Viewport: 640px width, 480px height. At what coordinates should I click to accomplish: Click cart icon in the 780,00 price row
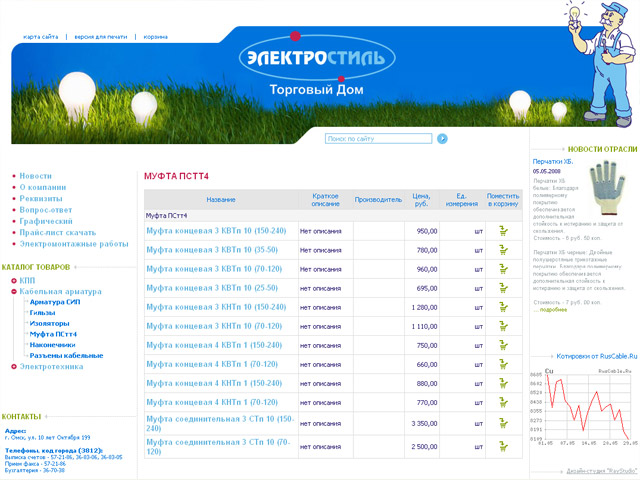(x=503, y=250)
